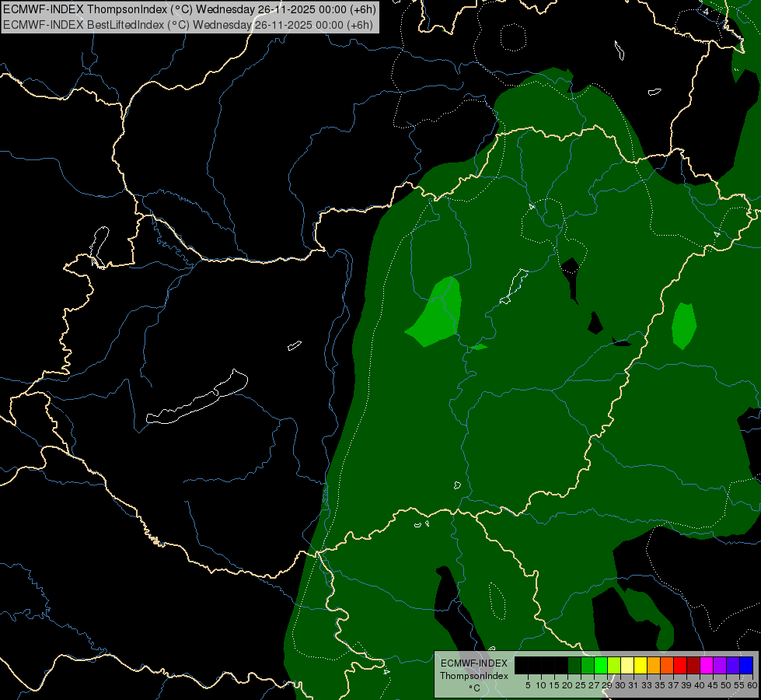Viewport: 761px width, 700px height.
Task: Click the light green patch on right side
Action: [684, 325]
